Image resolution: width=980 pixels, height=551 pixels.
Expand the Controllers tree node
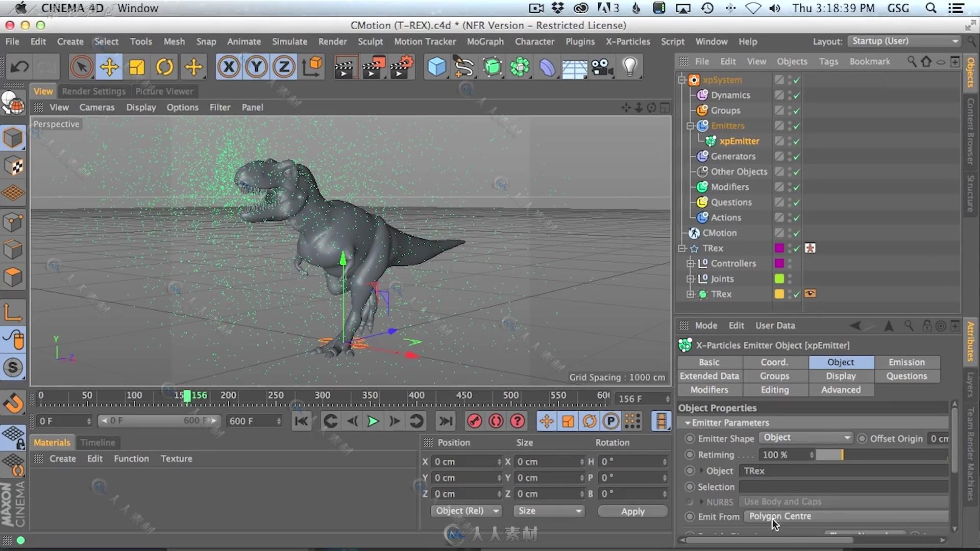tap(690, 263)
